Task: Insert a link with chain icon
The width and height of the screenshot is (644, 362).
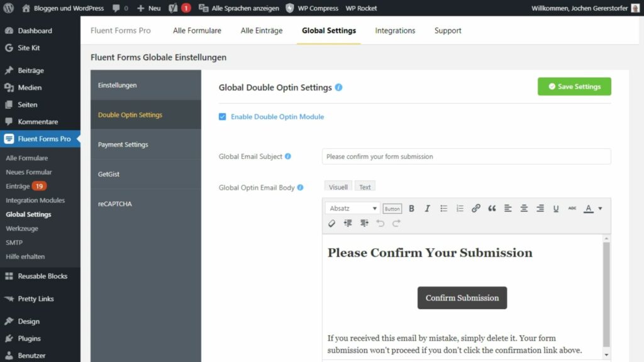Action: coord(475,209)
